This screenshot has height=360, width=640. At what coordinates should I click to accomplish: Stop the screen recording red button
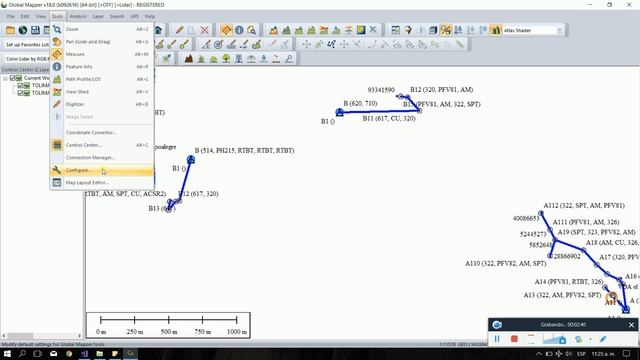[514, 339]
